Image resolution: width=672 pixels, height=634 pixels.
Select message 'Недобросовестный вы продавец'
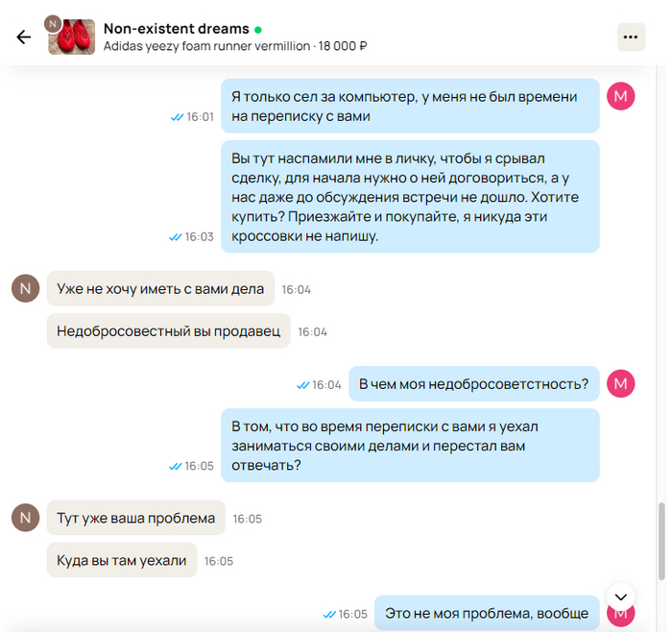(x=168, y=331)
